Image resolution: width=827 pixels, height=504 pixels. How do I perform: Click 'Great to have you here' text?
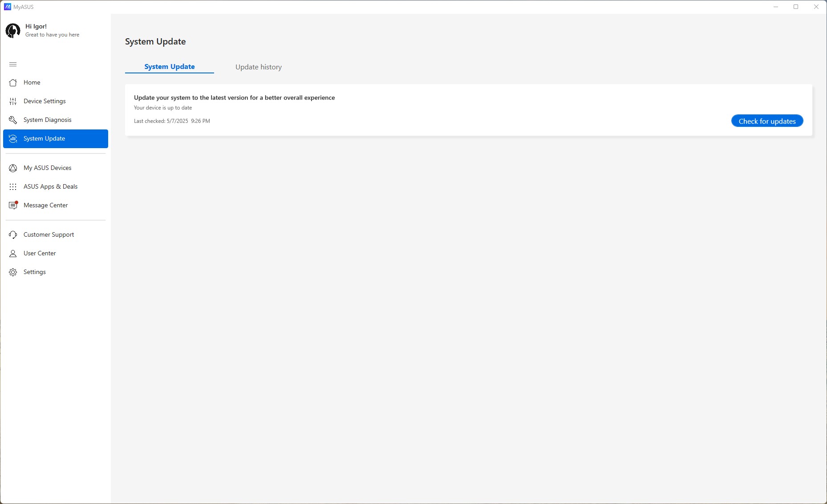point(52,35)
